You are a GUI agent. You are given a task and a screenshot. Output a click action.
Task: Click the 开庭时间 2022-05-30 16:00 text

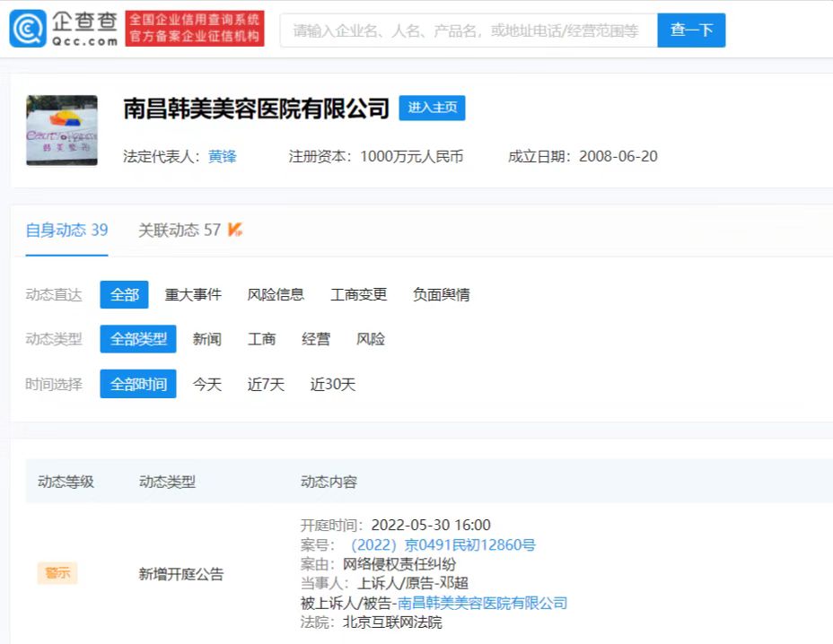pos(395,525)
